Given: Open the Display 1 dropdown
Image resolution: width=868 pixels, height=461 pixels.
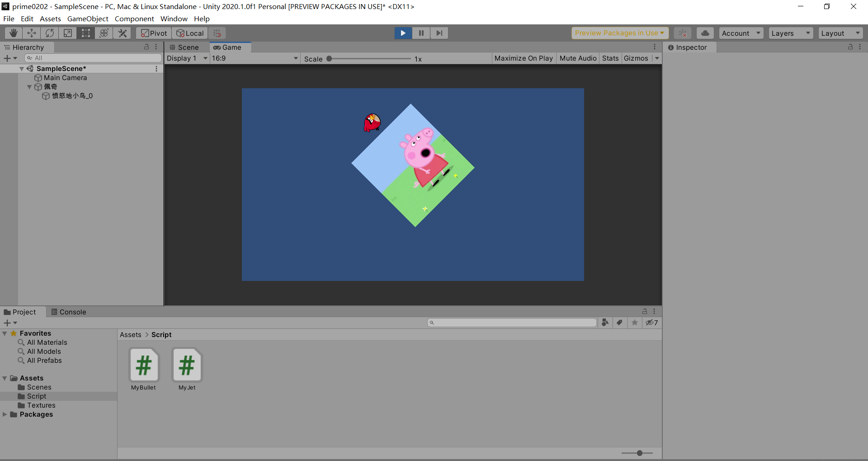Looking at the screenshot, I should [187, 58].
